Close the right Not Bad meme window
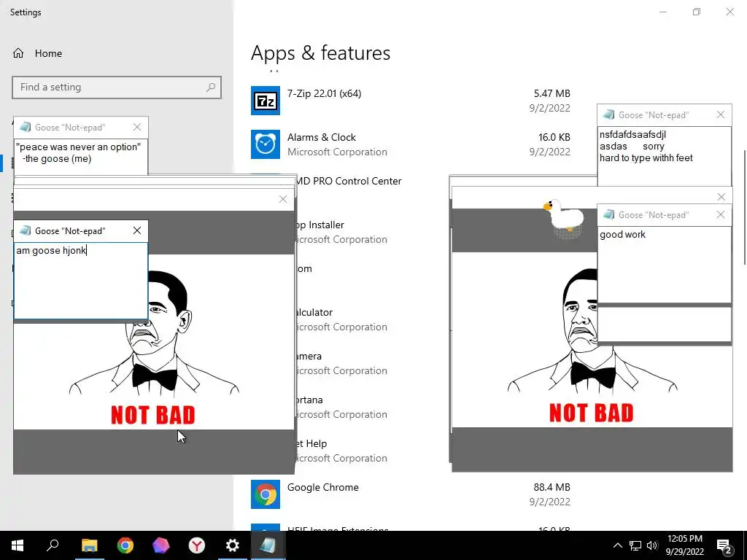 point(721,197)
